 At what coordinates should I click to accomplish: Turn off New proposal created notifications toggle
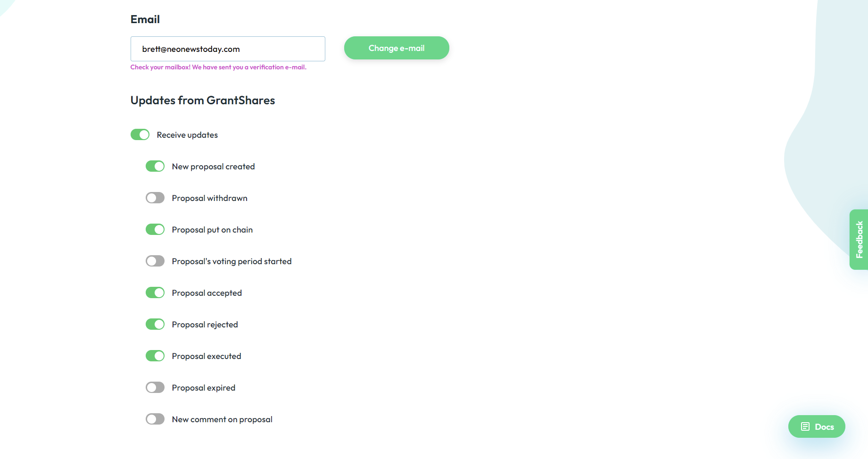tap(155, 167)
